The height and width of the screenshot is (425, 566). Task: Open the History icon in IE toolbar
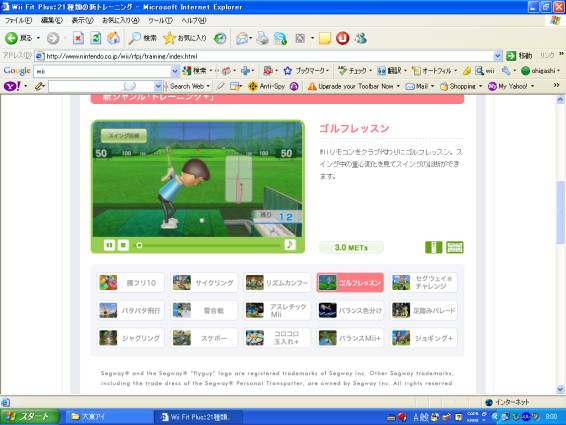point(220,38)
